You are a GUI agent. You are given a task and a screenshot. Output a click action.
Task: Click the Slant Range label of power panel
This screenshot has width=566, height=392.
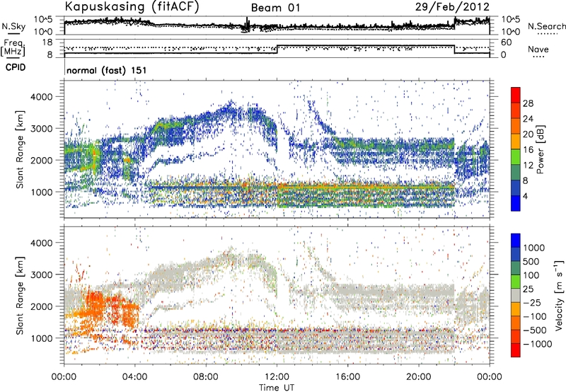point(20,149)
